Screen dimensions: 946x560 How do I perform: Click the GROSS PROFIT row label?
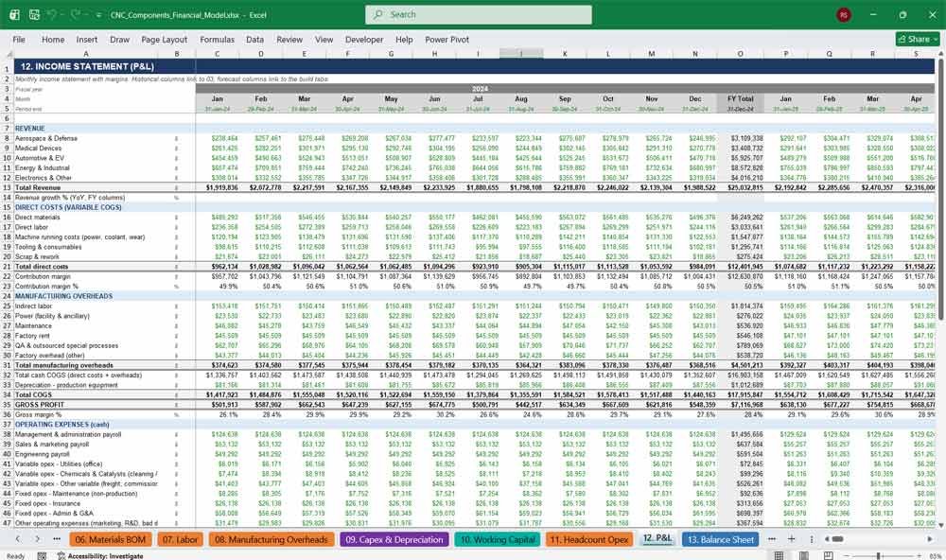coord(40,404)
